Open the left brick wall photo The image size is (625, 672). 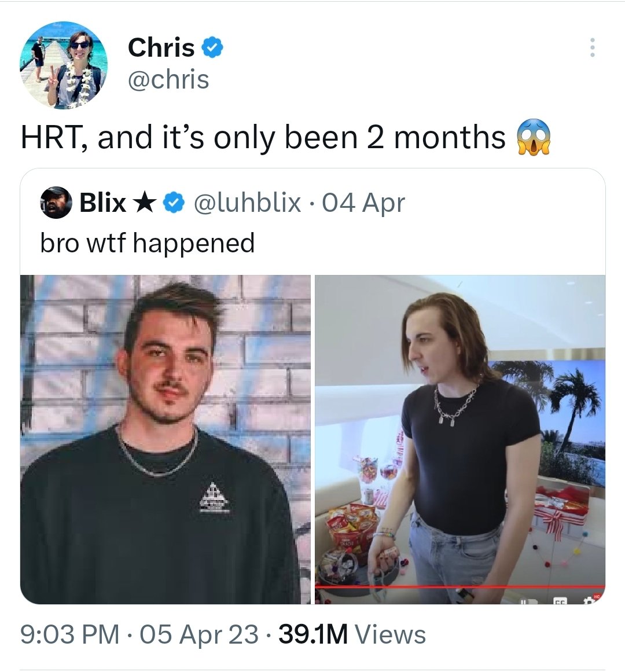coord(166,439)
